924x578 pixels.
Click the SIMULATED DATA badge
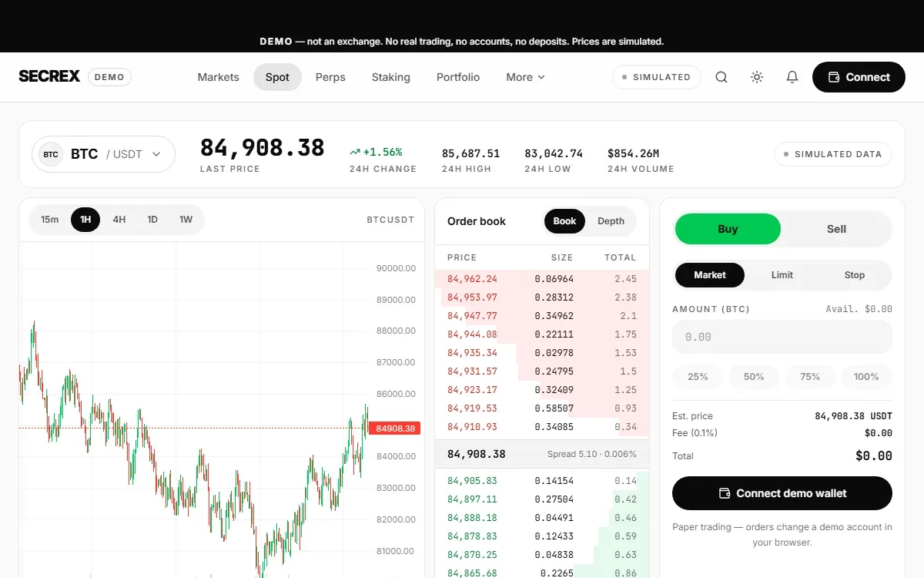833,154
